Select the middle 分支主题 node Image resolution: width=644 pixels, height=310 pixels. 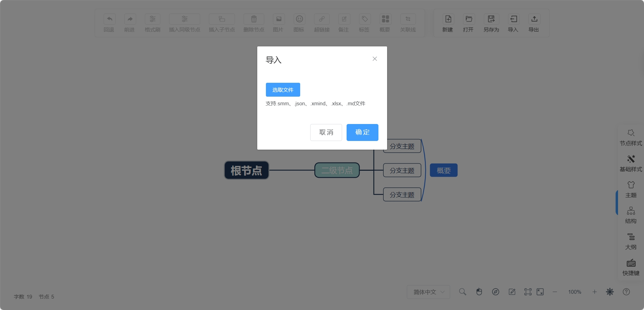[402, 170]
